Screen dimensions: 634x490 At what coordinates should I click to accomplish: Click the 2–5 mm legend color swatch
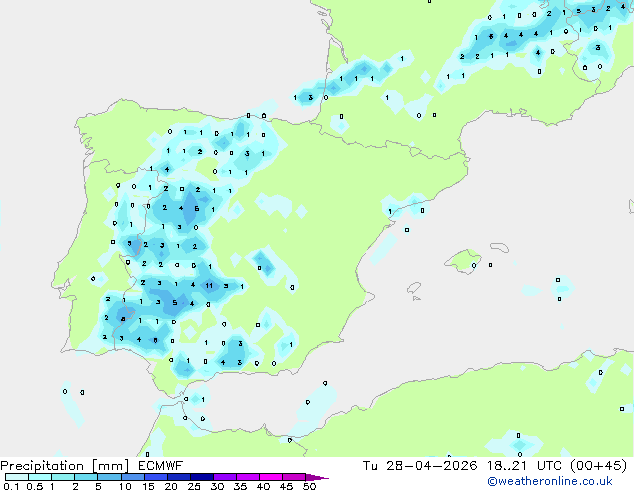tap(86, 477)
